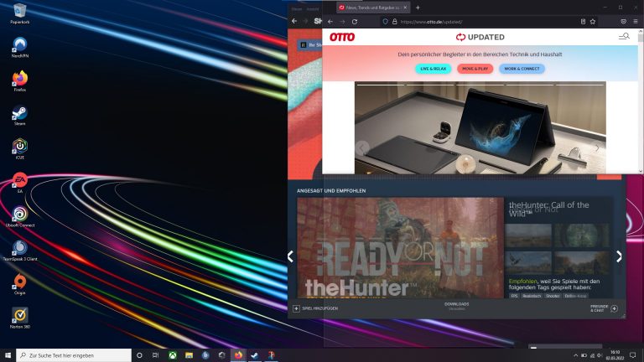The image size is (644, 362).
Task: Open the OTTO site search menu icon
Action: (x=624, y=37)
